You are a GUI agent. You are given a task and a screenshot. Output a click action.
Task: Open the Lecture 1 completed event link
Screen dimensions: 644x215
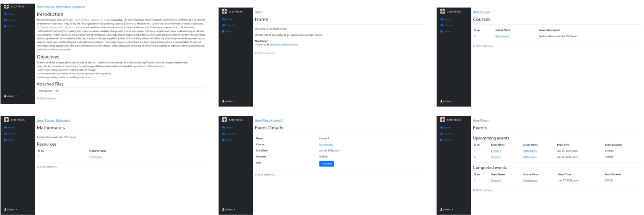pyautogui.click(x=496, y=181)
